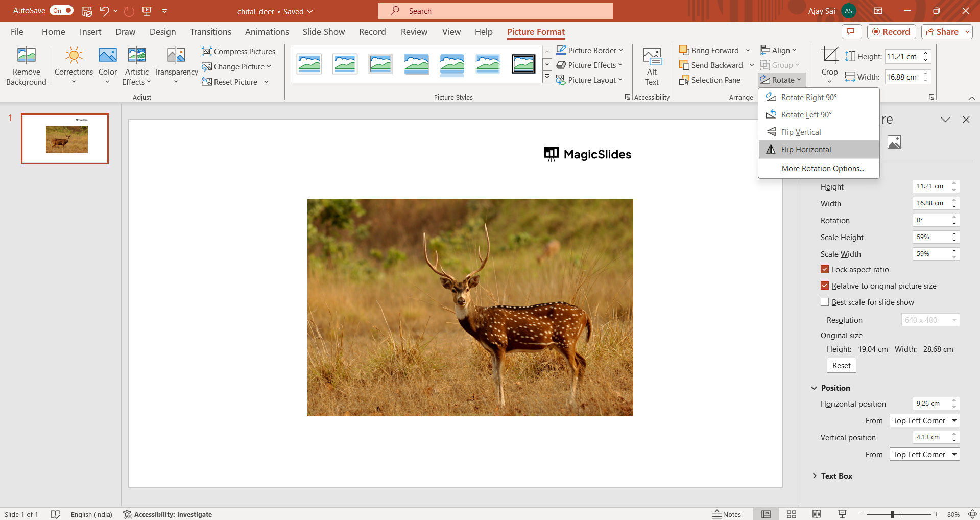Viewport: 980px width, 520px height.
Task: Switch to Slide Sorter view in status bar
Action: (x=792, y=514)
